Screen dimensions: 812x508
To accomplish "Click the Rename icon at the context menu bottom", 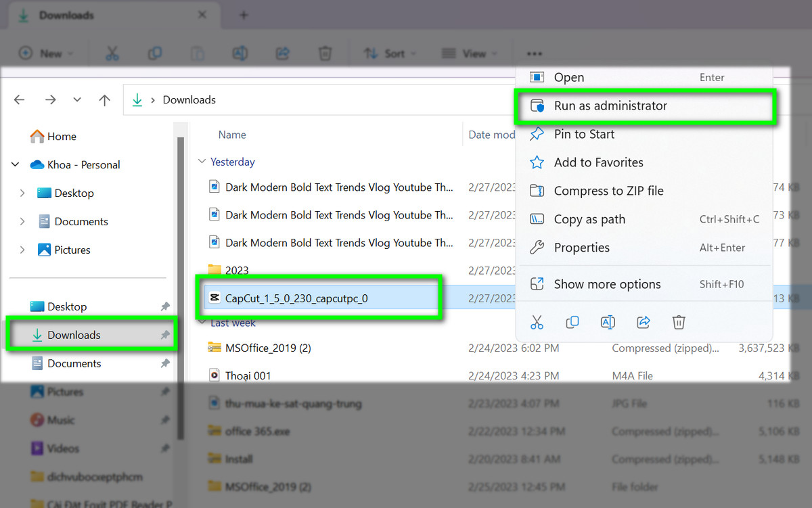I will 608,323.
